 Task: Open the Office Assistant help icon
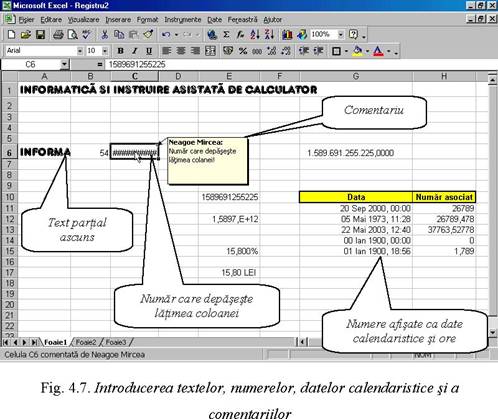pyautogui.click(x=353, y=35)
